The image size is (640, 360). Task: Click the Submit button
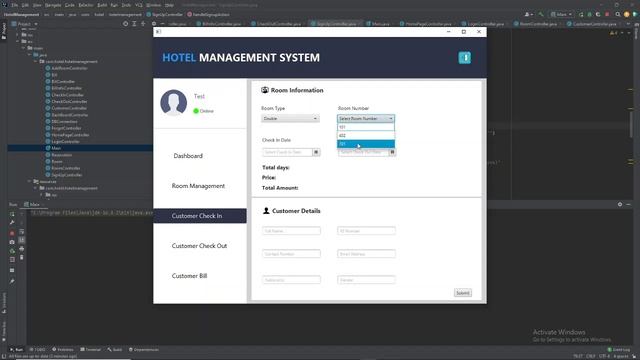[463, 293]
